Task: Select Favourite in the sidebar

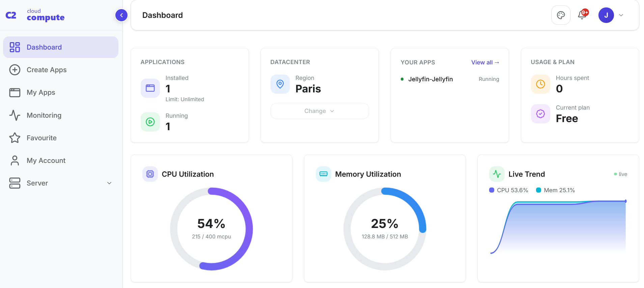Action: [61, 138]
